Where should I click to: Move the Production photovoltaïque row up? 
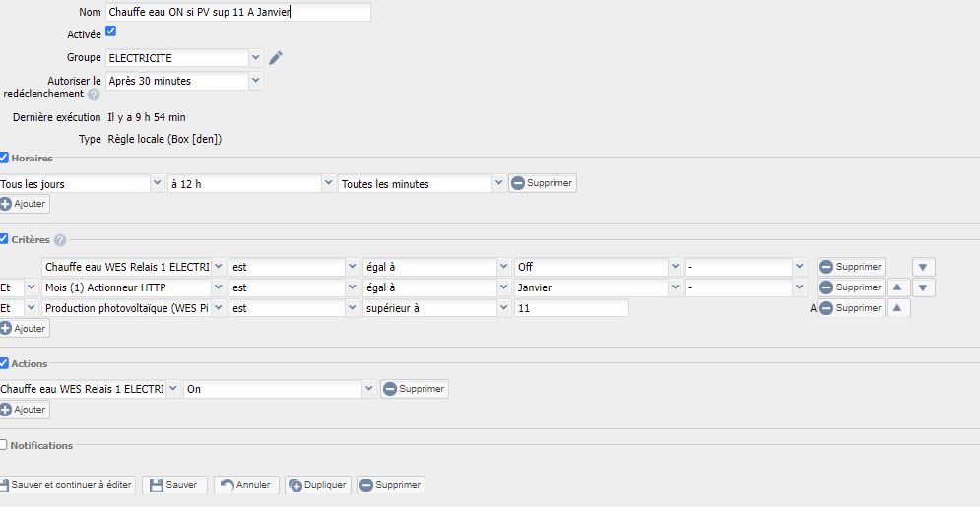pyautogui.click(x=899, y=308)
